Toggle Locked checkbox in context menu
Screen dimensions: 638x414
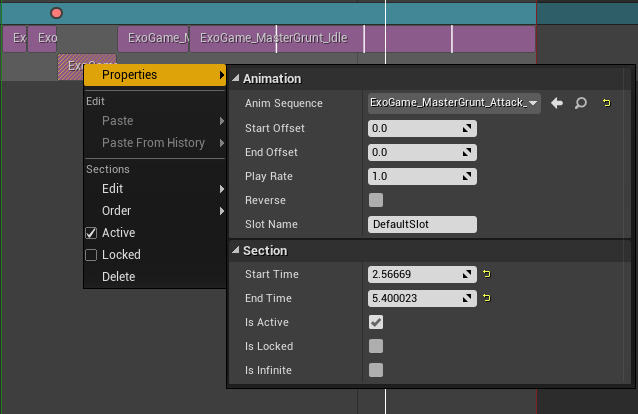coord(91,255)
